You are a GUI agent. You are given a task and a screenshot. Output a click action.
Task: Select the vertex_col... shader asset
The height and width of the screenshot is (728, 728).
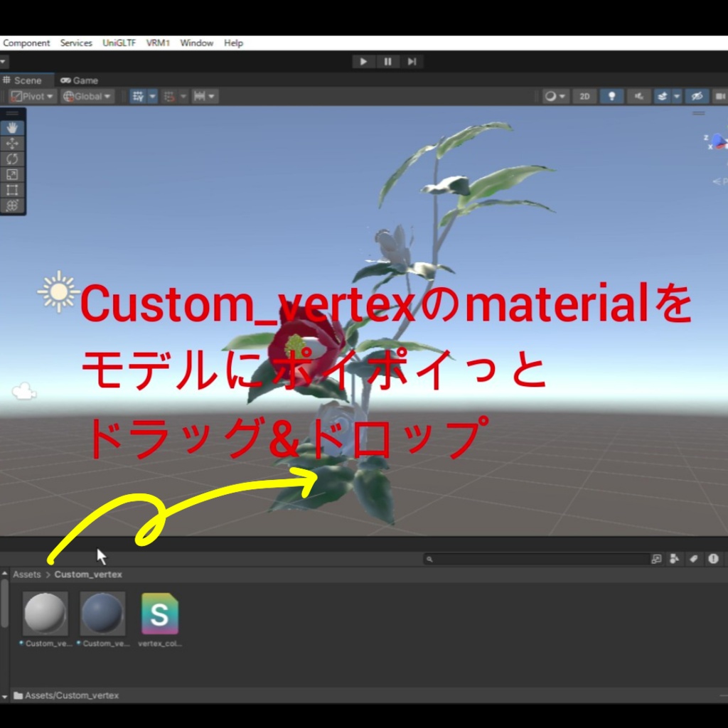click(160, 614)
